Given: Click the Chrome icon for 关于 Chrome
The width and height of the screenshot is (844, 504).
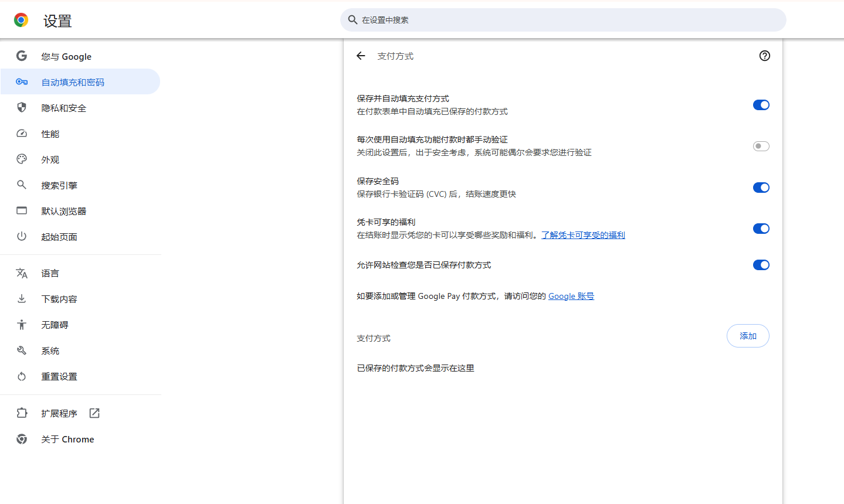Looking at the screenshot, I should (22, 439).
